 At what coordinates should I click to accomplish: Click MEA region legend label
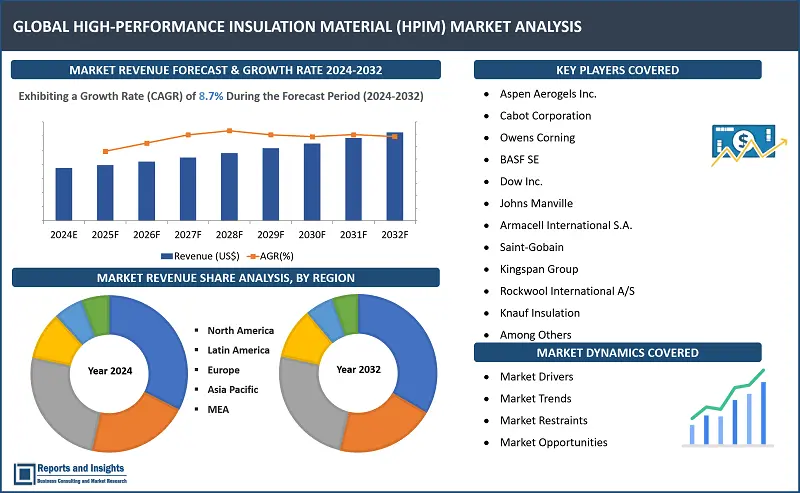pyautogui.click(x=218, y=409)
